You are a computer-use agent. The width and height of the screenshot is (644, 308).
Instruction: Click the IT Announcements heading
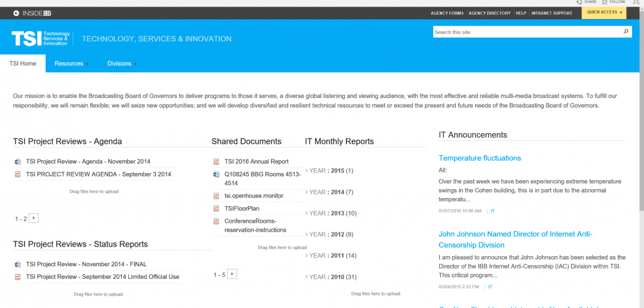[x=473, y=135]
